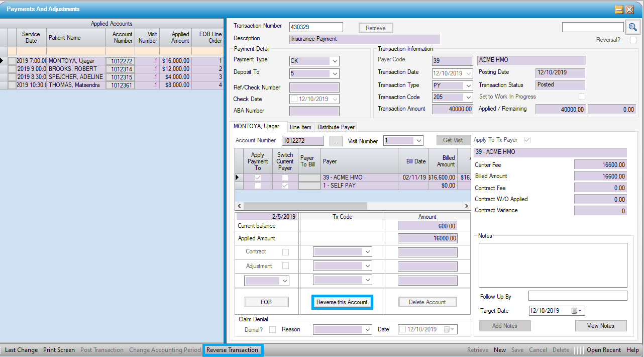Click the View Notes button
644x357 pixels.
coord(600,326)
